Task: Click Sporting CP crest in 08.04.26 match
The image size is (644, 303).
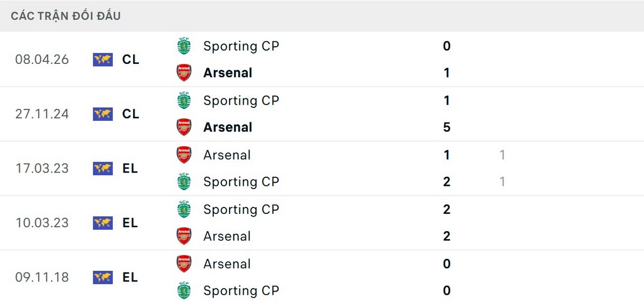Action: [184, 46]
